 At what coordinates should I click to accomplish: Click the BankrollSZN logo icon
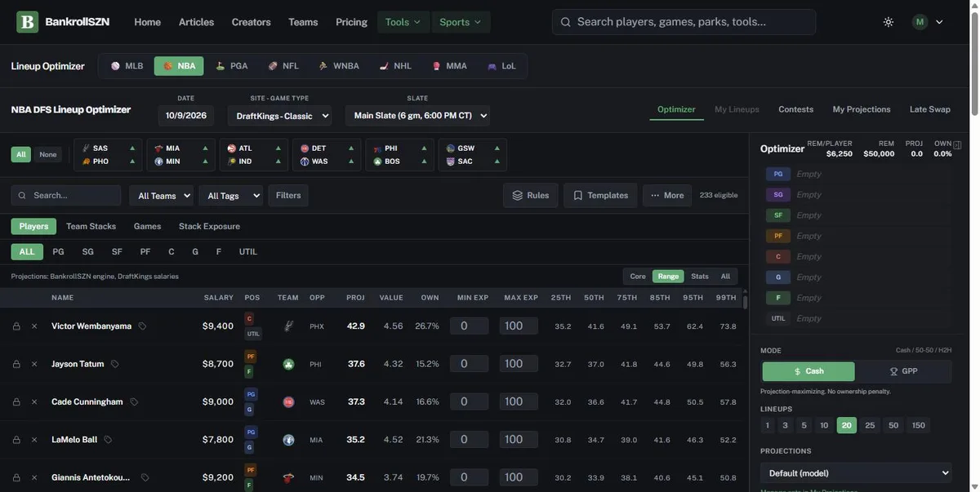pos(28,22)
